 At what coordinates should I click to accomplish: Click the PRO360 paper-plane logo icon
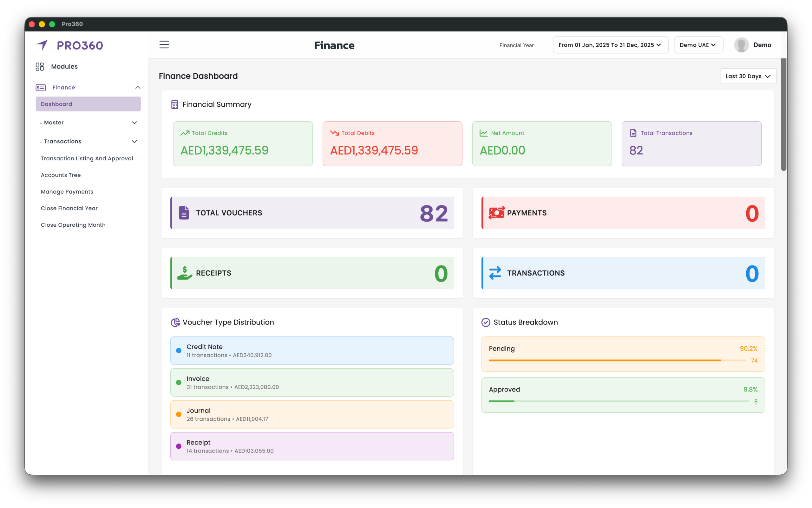42,45
